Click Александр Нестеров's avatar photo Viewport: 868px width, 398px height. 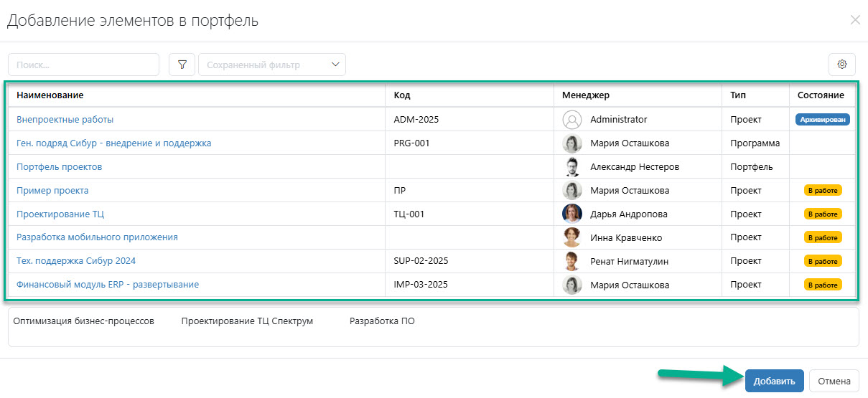pyautogui.click(x=571, y=167)
